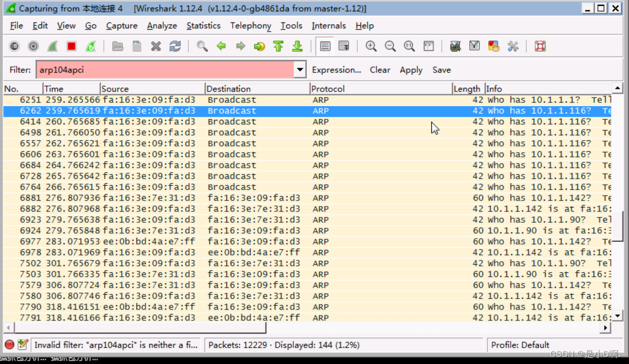Select packet number 7791
This screenshot has width=629, height=364.
click(307, 318)
